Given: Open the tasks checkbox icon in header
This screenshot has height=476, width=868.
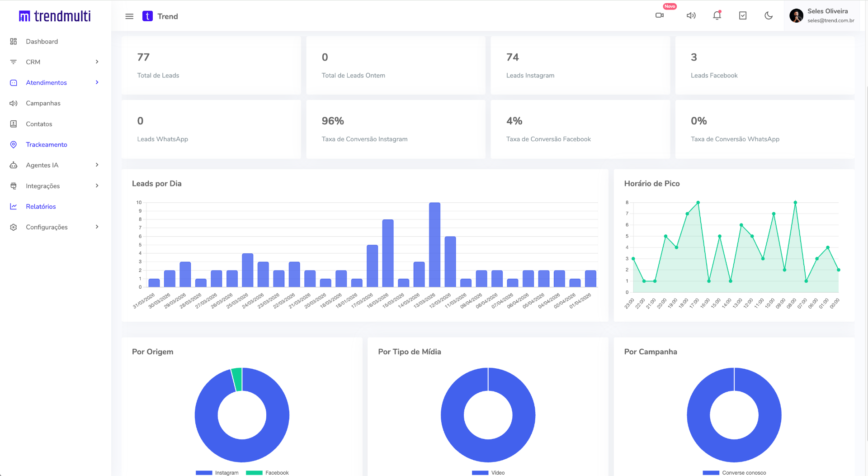Looking at the screenshot, I should (743, 15).
